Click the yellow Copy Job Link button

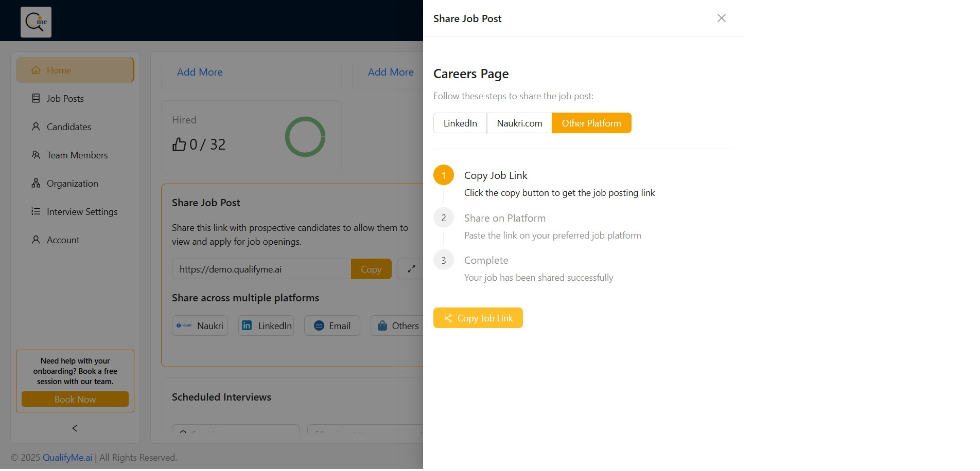click(x=478, y=318)
